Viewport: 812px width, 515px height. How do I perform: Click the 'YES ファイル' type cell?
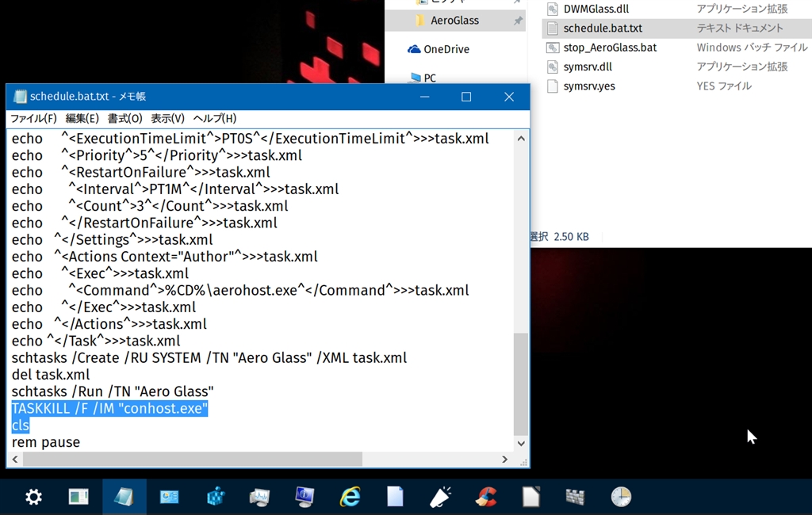(724, 86)
